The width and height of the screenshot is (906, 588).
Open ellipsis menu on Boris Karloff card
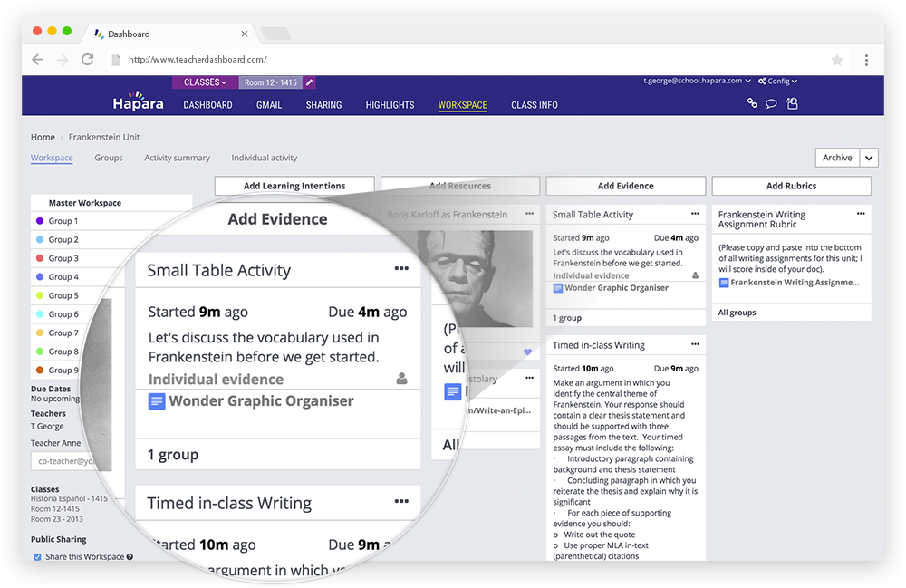(529, 214)
